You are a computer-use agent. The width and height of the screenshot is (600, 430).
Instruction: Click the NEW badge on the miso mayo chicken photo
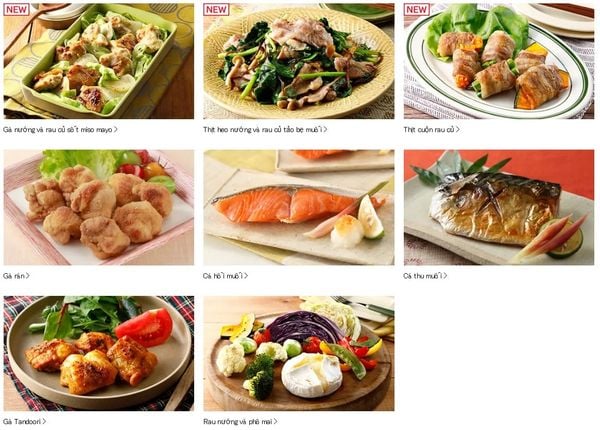(x=16, y=10)
